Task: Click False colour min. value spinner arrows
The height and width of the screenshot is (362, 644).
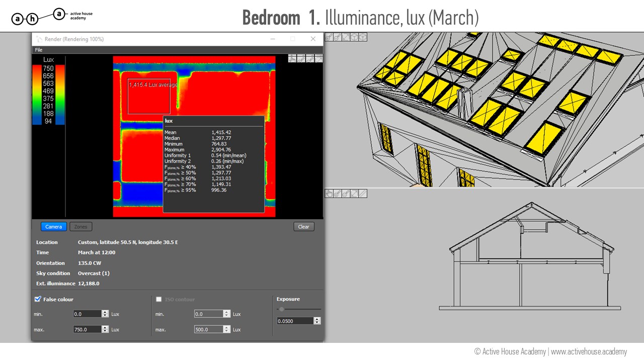Action: (105, 314)
